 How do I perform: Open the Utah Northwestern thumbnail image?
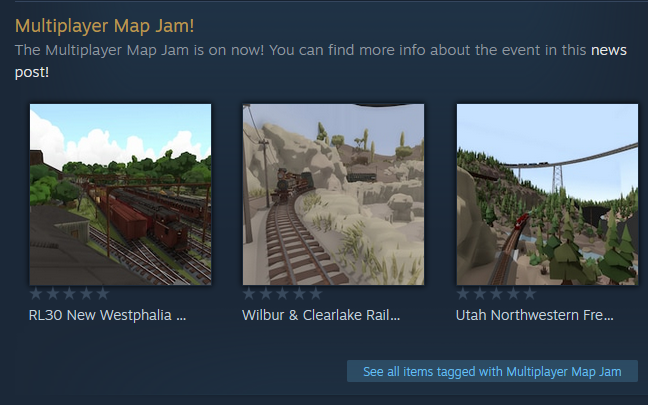point(547,194)
